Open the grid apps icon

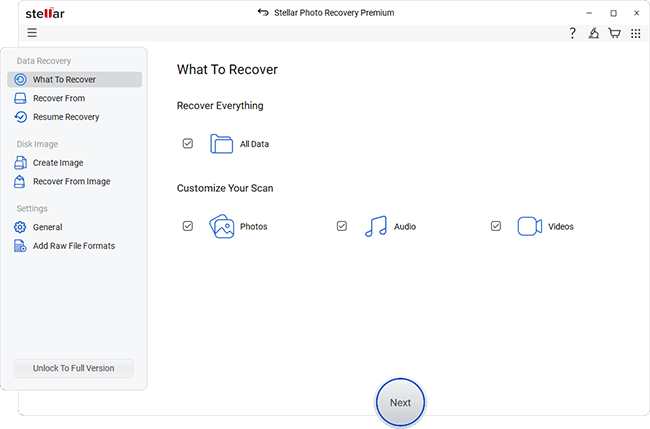[635, 33]
